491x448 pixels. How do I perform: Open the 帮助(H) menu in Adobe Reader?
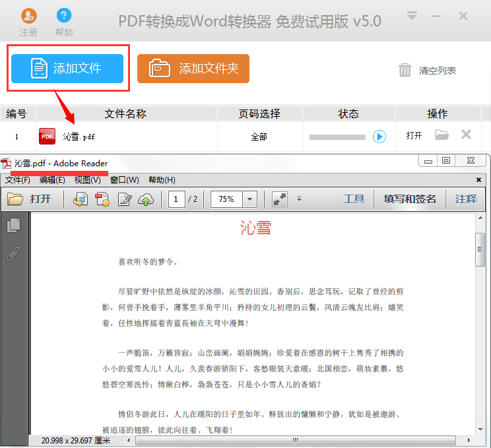click(x=162, y=180)
